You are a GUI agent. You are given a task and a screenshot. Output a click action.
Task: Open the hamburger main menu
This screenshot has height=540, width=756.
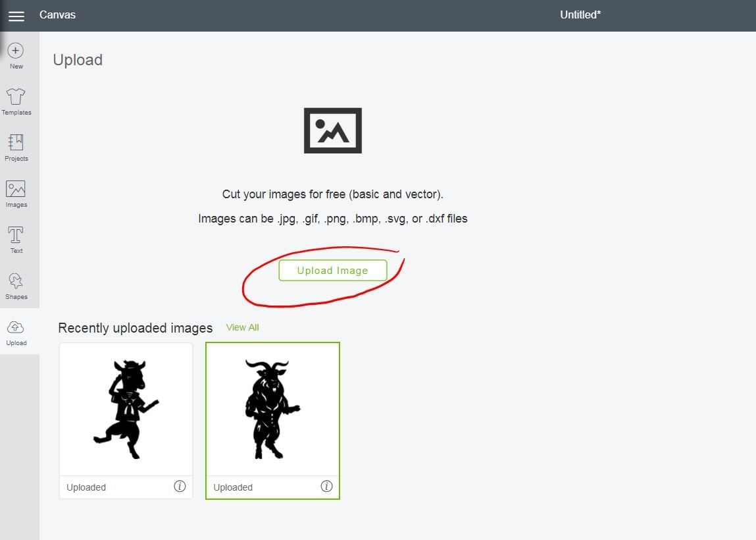click(x=16, y=16)
